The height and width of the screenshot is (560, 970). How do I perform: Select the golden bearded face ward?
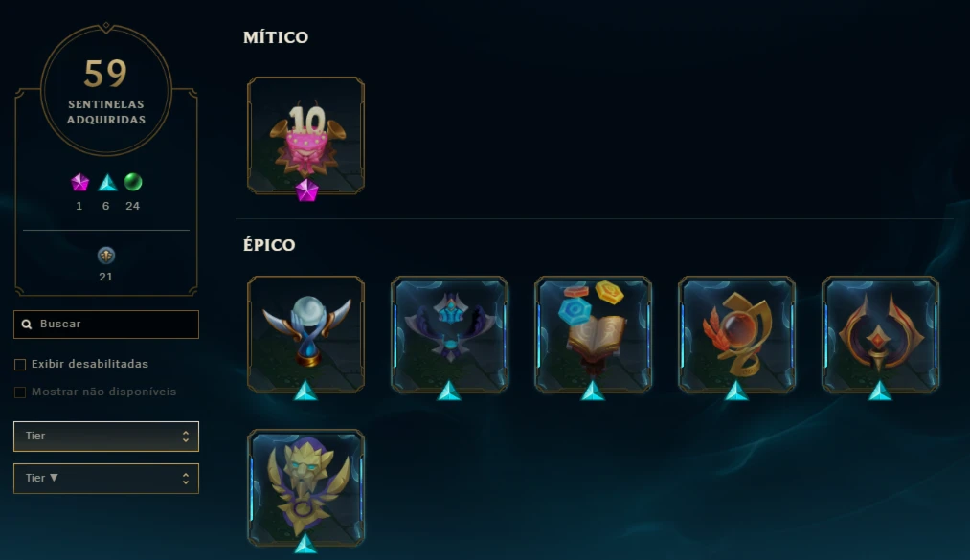(x=305, y=487)
